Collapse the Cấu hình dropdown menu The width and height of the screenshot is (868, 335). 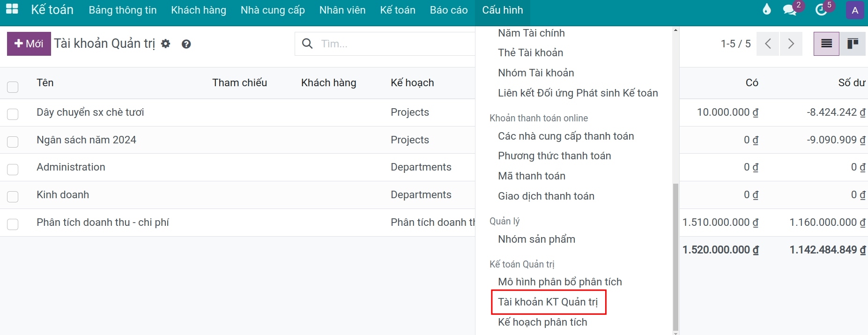503,10
